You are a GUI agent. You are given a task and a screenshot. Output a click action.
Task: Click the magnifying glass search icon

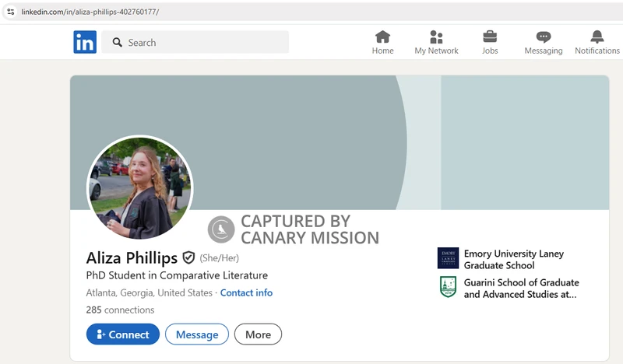(118, 43)
